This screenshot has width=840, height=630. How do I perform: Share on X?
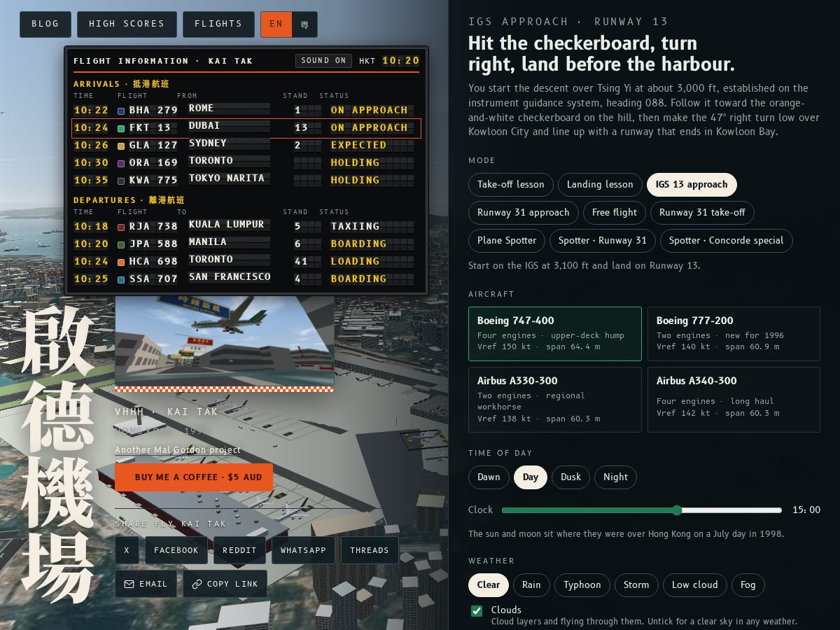click(127, 550)
